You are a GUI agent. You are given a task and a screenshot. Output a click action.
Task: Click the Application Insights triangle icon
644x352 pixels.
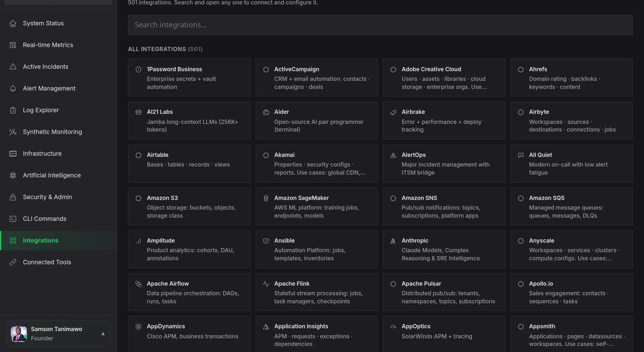(266, 327)
